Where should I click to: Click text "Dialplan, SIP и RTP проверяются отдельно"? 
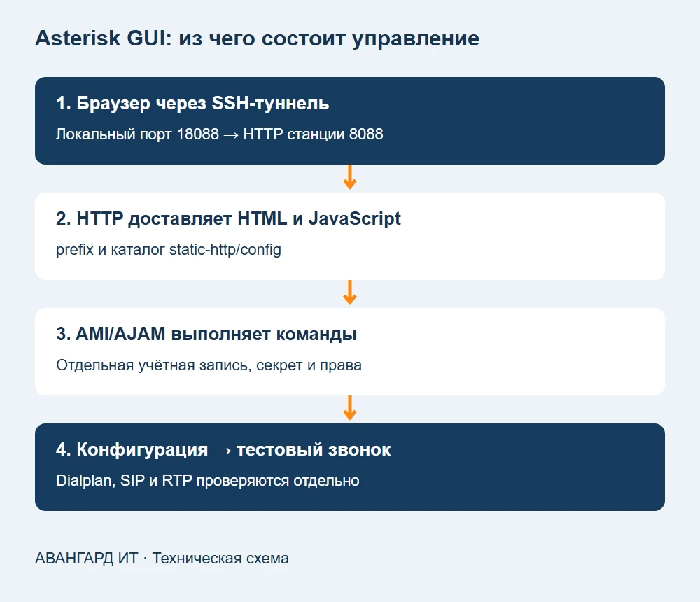(x=208, y=480)
